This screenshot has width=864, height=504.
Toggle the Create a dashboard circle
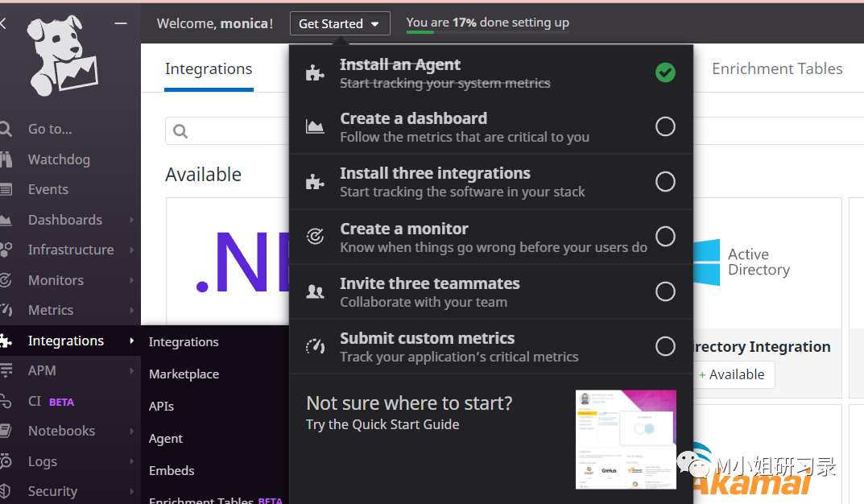665,126
